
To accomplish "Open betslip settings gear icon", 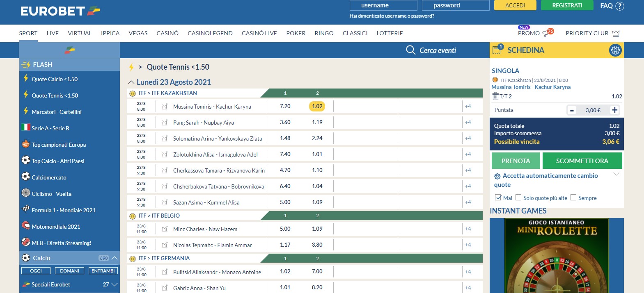I will coord(615,50).
